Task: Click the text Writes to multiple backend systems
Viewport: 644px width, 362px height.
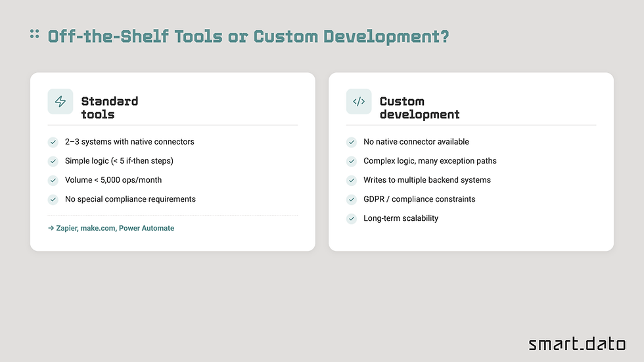Action: (427, 180)
